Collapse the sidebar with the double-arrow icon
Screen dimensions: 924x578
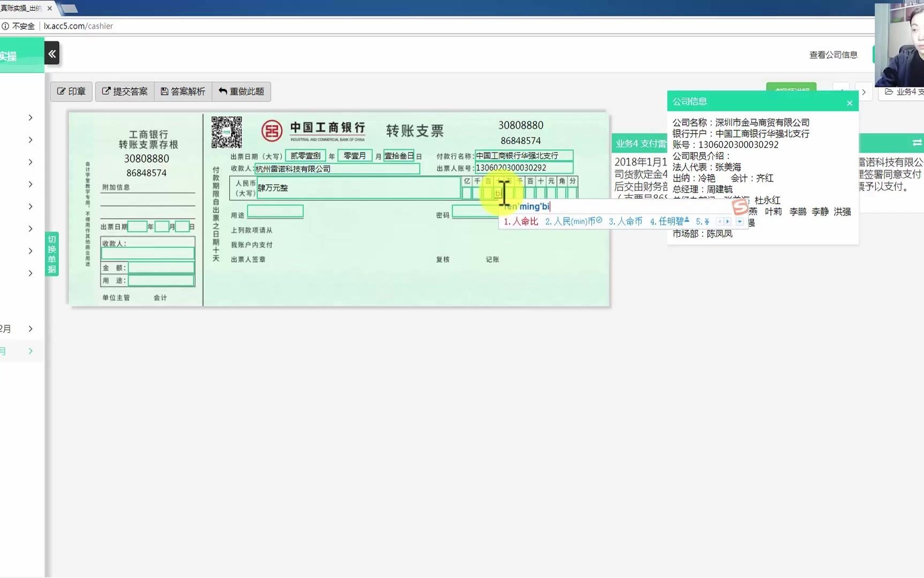click(52, 54)
